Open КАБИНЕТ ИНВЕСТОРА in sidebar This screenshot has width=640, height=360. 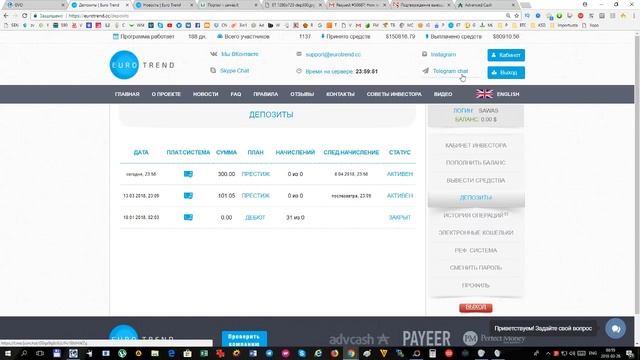point(476,145)
